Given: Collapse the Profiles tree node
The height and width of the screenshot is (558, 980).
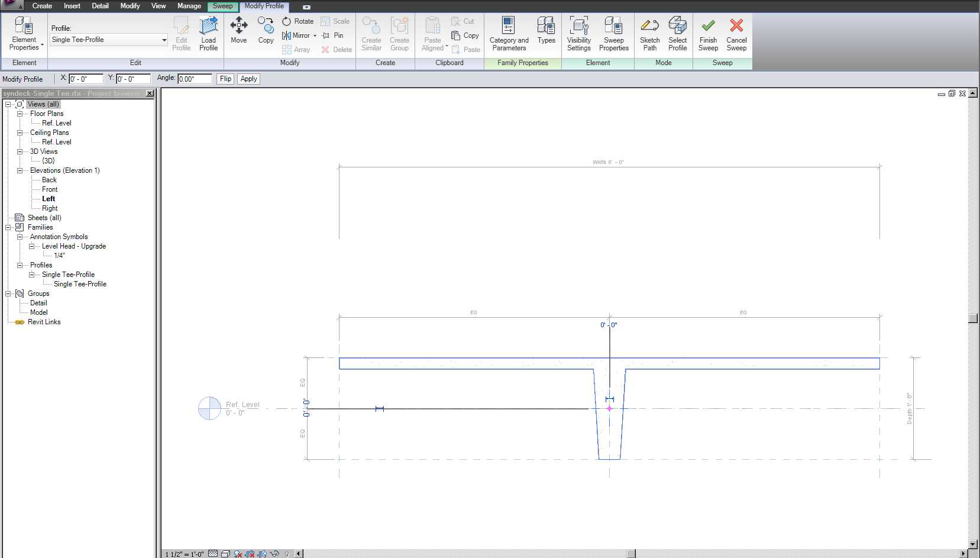Looking at the screenshot, I should 20,265.
